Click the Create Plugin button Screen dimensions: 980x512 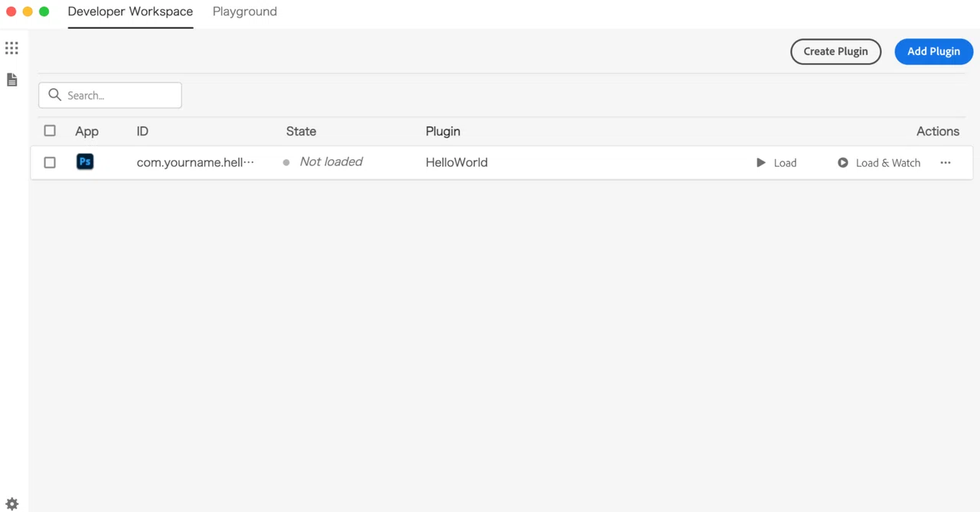click(836, 51)
